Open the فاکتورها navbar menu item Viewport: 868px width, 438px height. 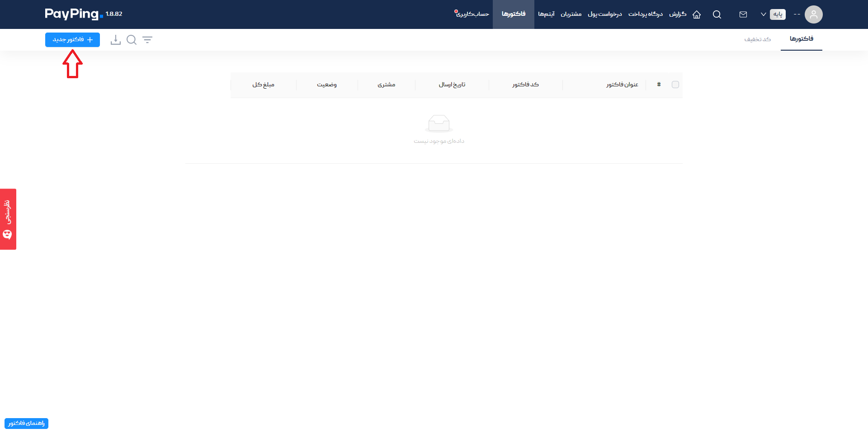pos(514,14)
